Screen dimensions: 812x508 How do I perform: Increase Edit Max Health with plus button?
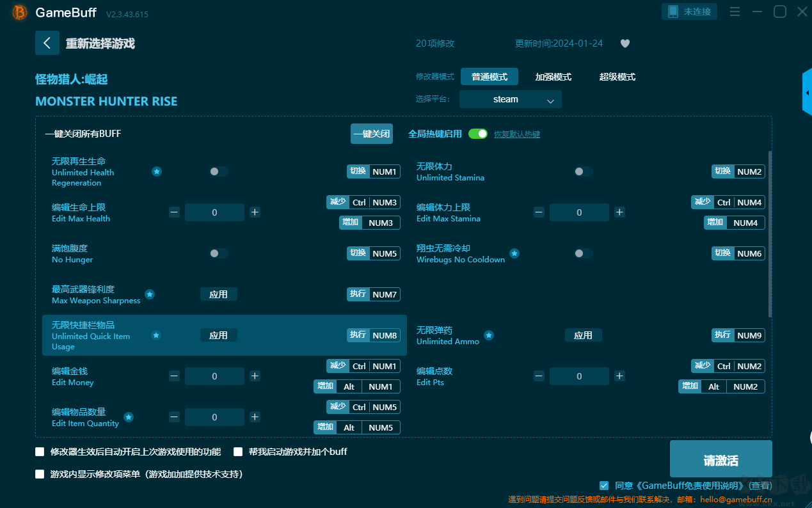click(x=255, y=212)
